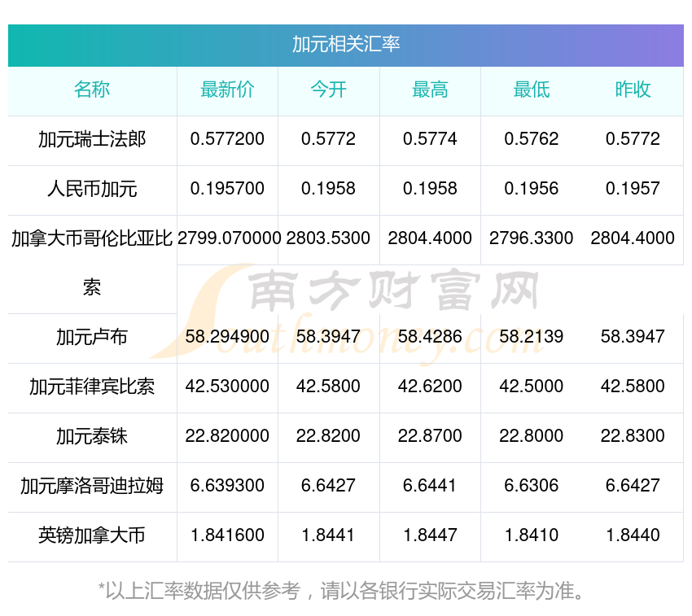Select the 昨收 column header
The height and width of the screenshot is (616, 692).
click(633, 90)
